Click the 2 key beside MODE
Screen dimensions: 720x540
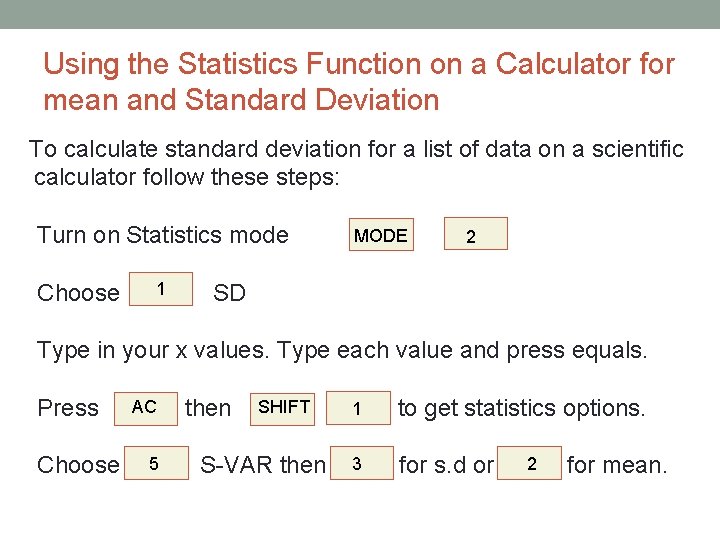coord(475,234)
